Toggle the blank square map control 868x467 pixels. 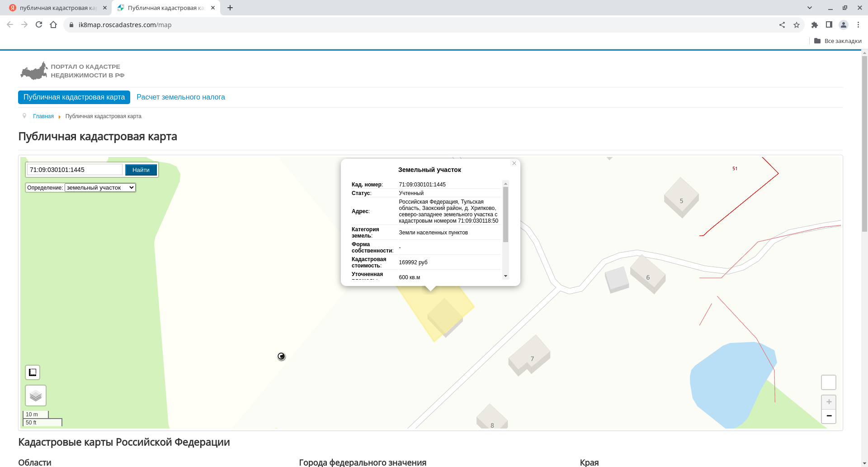click(x=828, y=382)
